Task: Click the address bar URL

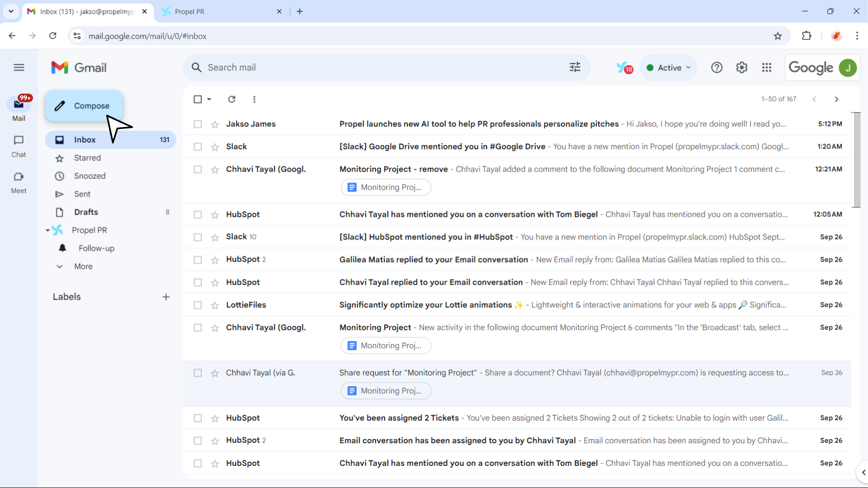Action: pos(147,36)
